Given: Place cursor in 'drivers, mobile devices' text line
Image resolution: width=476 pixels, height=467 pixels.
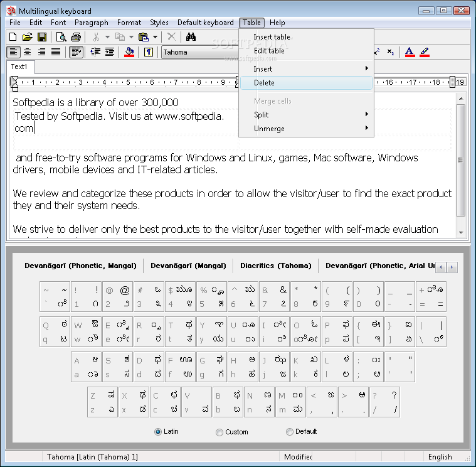Looking at the screenshot, I should 115,169.
